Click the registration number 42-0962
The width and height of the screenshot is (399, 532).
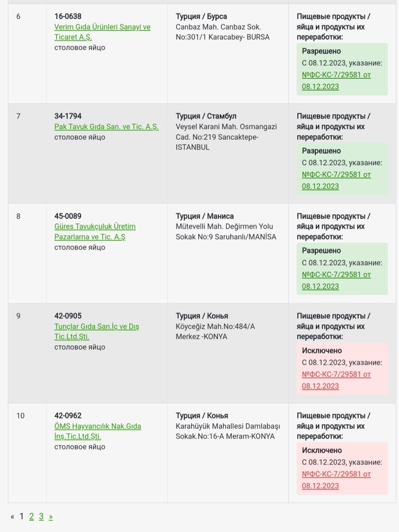(68, 415)
